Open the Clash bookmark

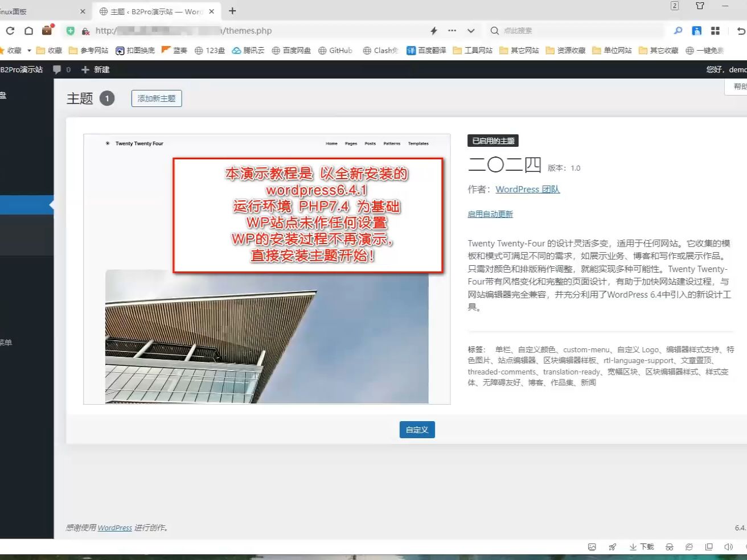380,50
